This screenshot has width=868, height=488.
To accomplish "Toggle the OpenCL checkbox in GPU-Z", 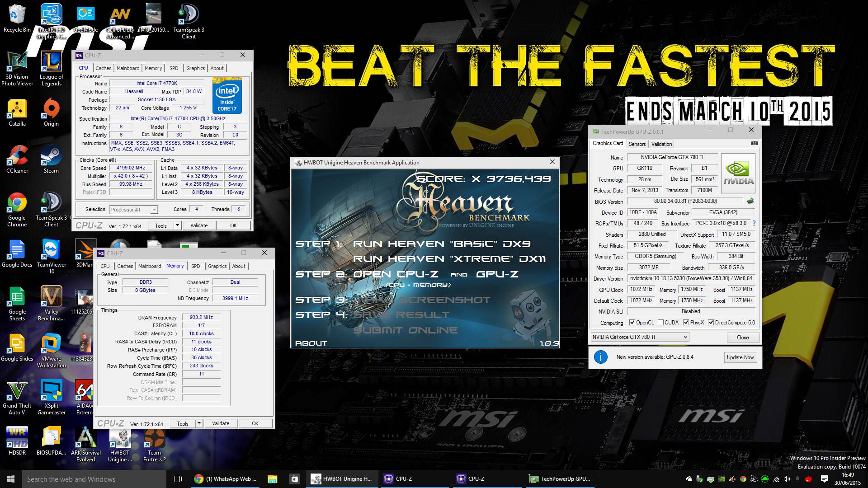I will pos(632,323).
